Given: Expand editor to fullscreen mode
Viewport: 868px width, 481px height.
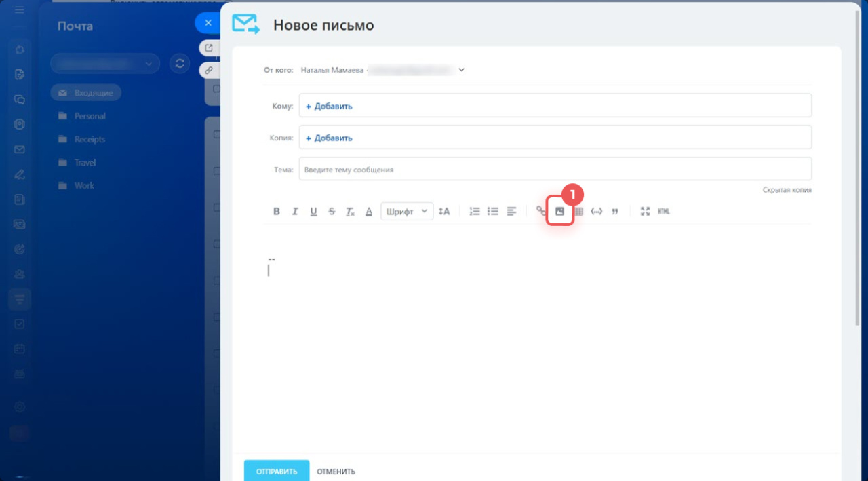Looking at the screenshot, I should point(645,212).
